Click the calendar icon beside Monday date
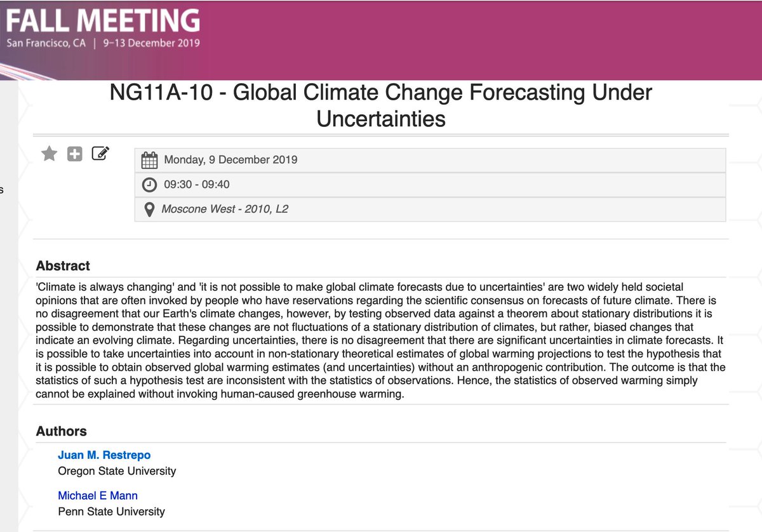This screenshot has width=762, height=532. [149, 159]
